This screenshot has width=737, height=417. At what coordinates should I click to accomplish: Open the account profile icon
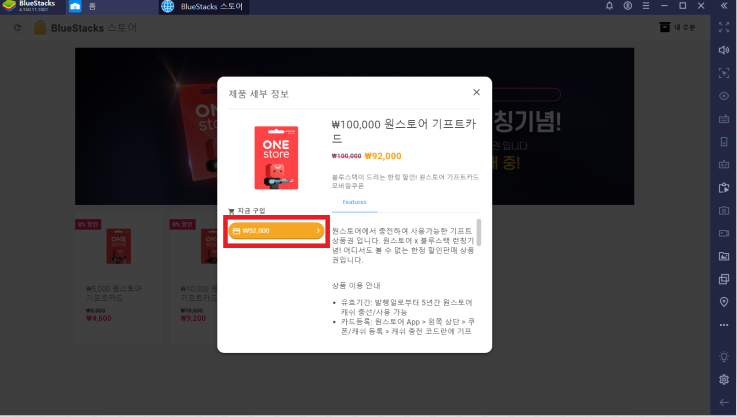click(x=627, y=6)
